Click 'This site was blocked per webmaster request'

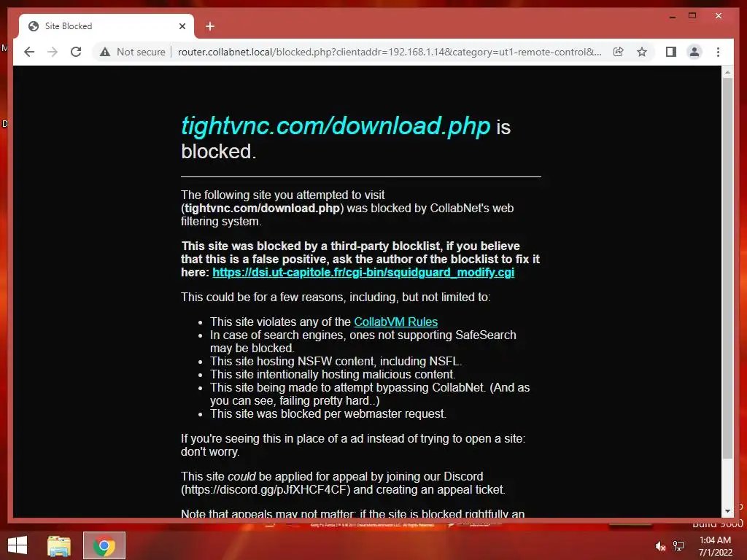(328, 414)
